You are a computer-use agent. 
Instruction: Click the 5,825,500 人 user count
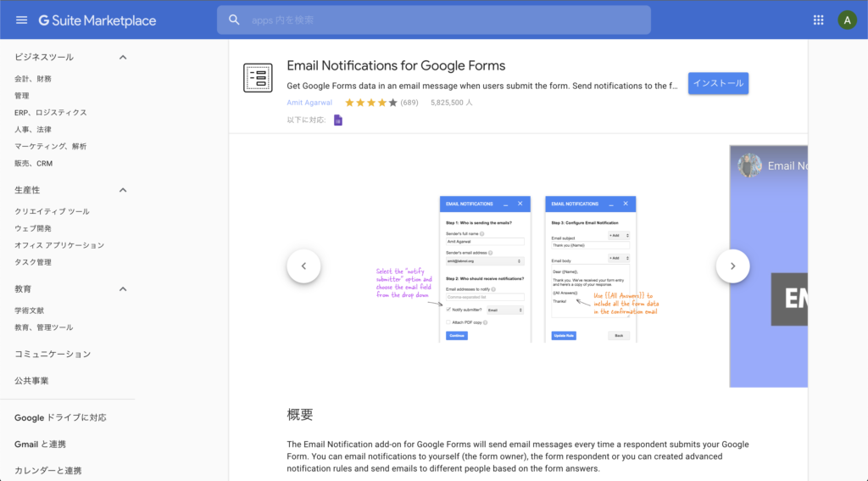[452, 103]
